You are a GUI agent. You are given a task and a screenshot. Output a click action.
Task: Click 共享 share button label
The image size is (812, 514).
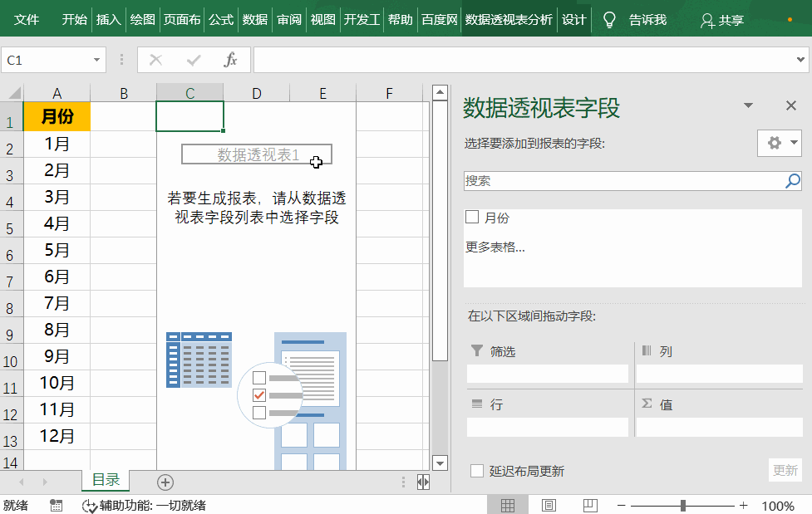731,20
